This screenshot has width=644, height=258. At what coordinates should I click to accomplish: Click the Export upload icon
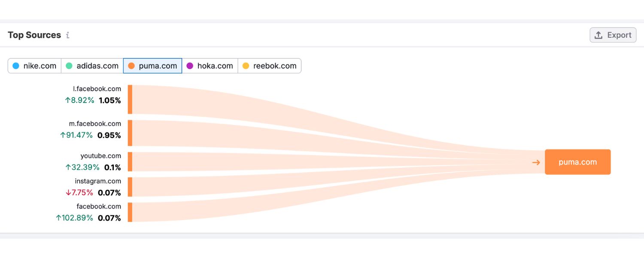pos(598,35)
